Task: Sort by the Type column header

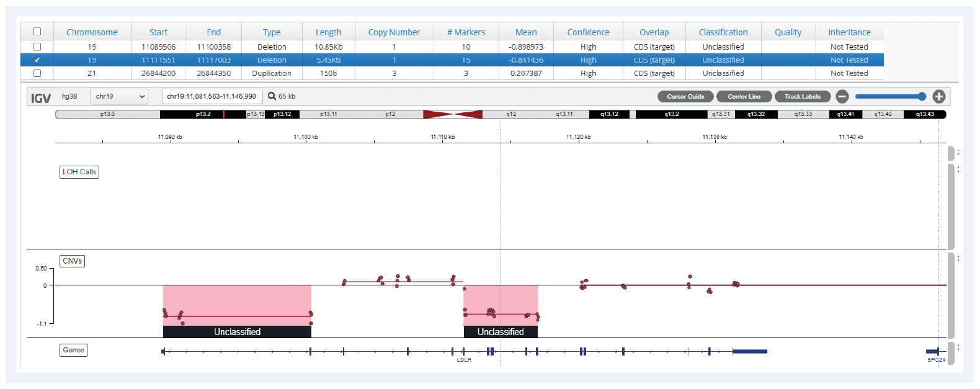Action: pos(272,32)
